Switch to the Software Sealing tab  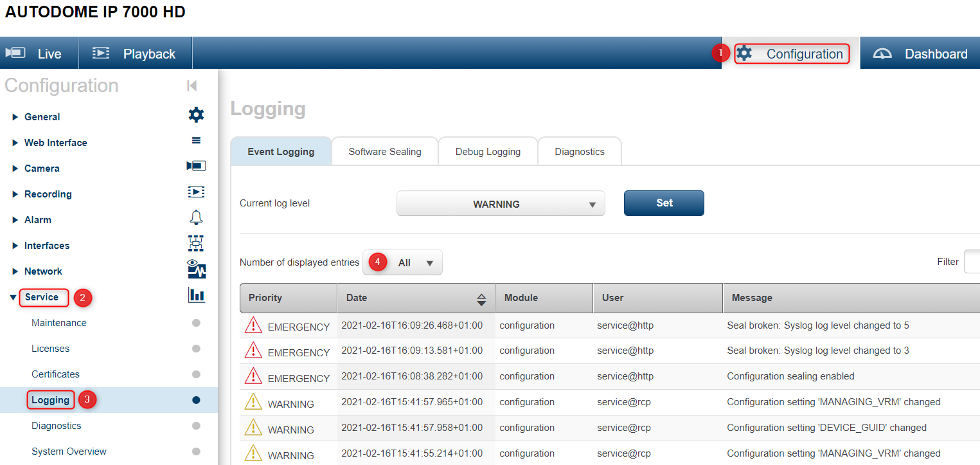click(x=385, y=152)
